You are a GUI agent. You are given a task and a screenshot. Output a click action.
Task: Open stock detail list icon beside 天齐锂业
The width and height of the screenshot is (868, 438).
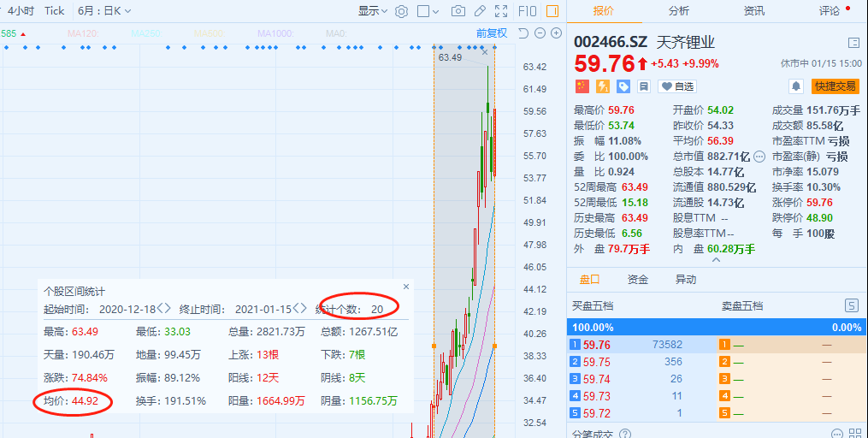(x=853, y=43)
